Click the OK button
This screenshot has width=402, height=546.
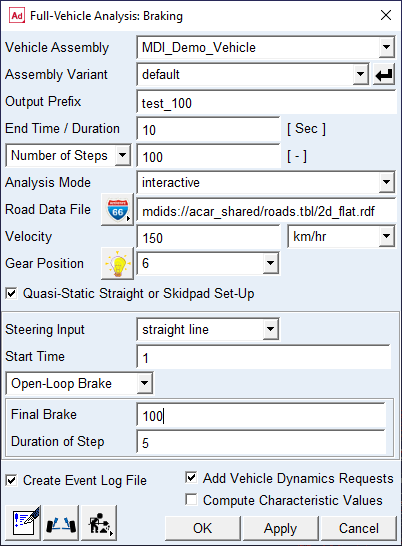point(203,528)
